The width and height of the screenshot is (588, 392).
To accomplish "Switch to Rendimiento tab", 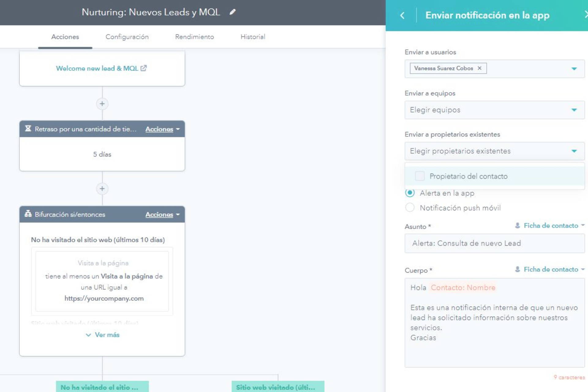I will tap(194, 37).
